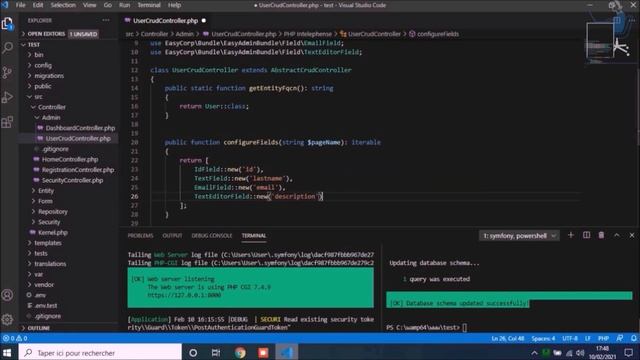The image size is (640, 360).
Task: Expand the Entity folder
Action: click(x=46, y=191)
